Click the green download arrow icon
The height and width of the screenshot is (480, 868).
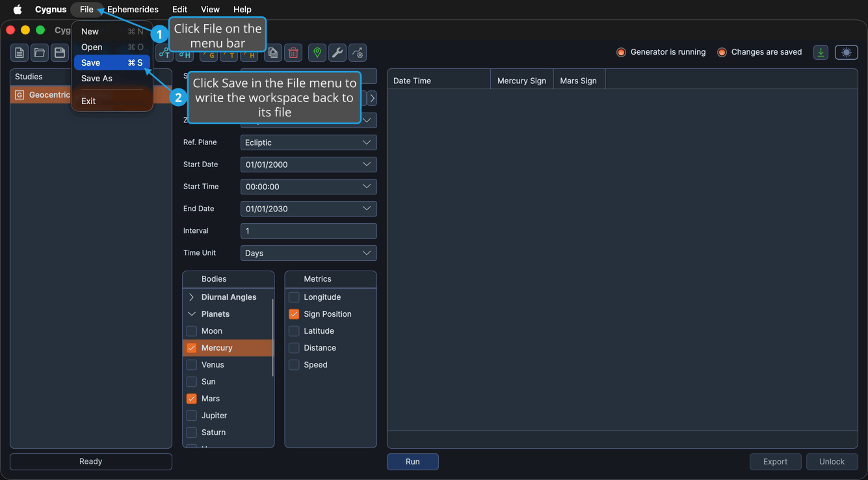click(x=821, y=53)
